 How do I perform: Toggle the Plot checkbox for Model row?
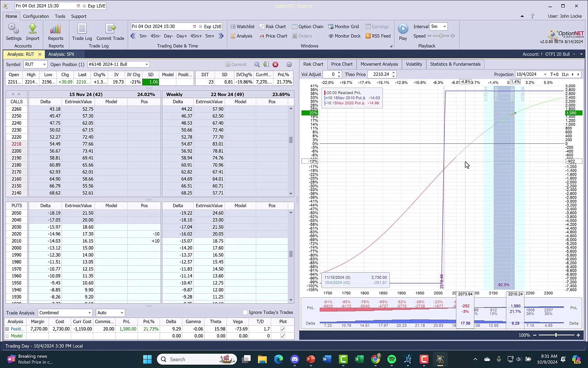click(282, 336)
